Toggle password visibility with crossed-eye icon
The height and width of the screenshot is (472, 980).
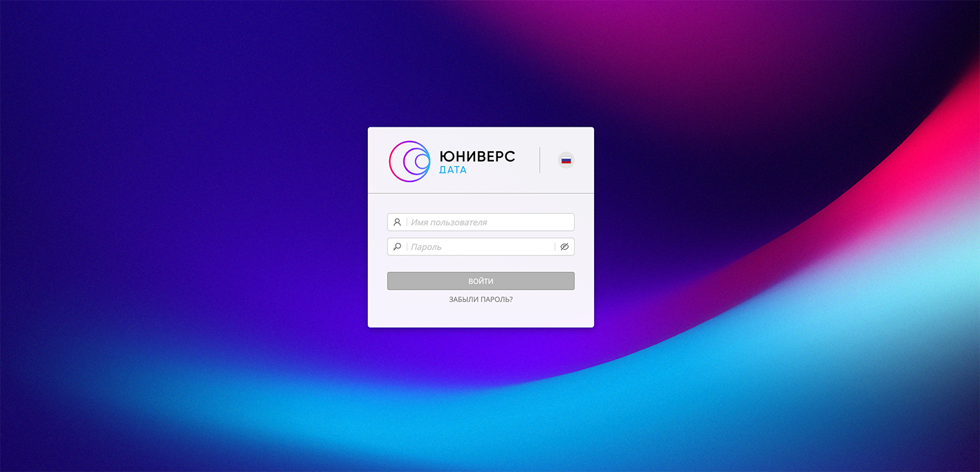click(564, 246)
